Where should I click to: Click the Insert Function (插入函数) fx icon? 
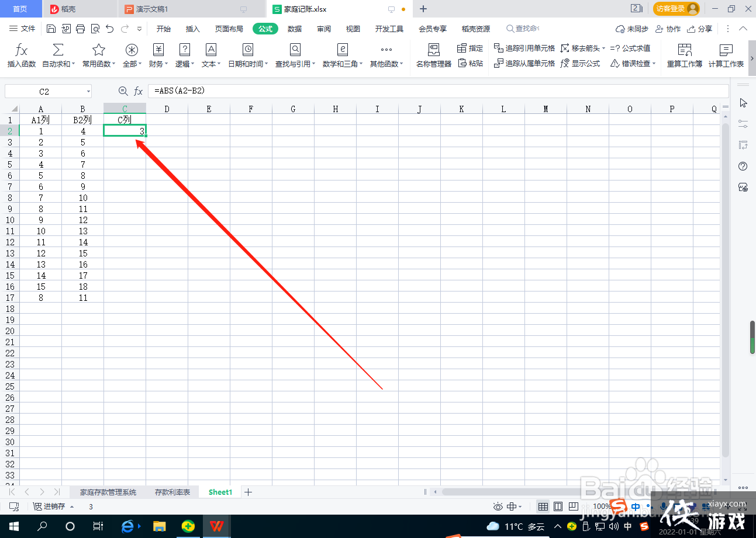(x=21, y=50)
